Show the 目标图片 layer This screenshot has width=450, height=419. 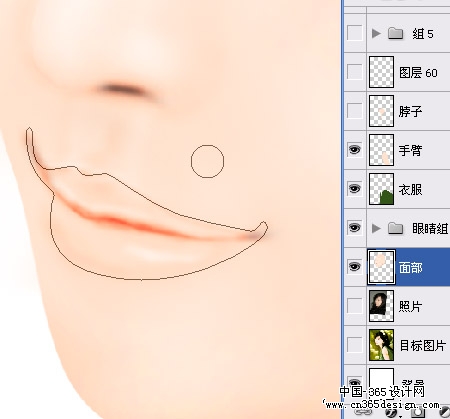(354, 345)
